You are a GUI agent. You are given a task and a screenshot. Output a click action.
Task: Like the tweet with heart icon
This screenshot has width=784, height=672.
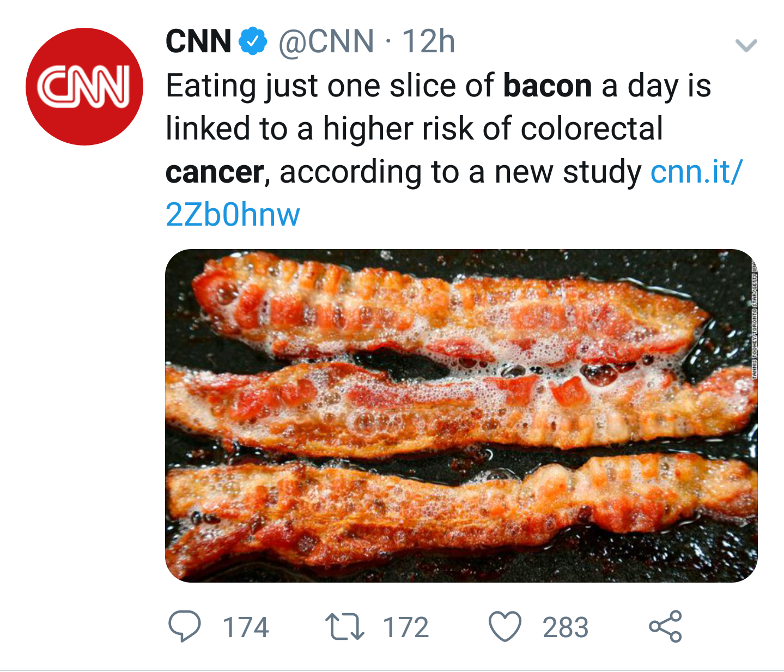505,626
